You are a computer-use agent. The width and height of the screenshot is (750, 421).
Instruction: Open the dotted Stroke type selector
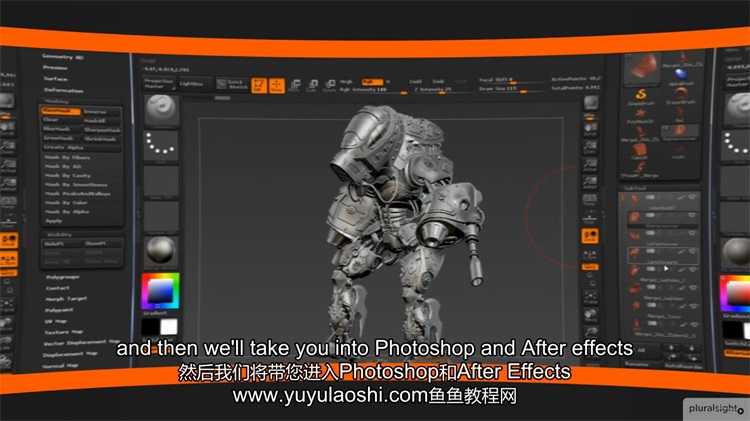161,145
